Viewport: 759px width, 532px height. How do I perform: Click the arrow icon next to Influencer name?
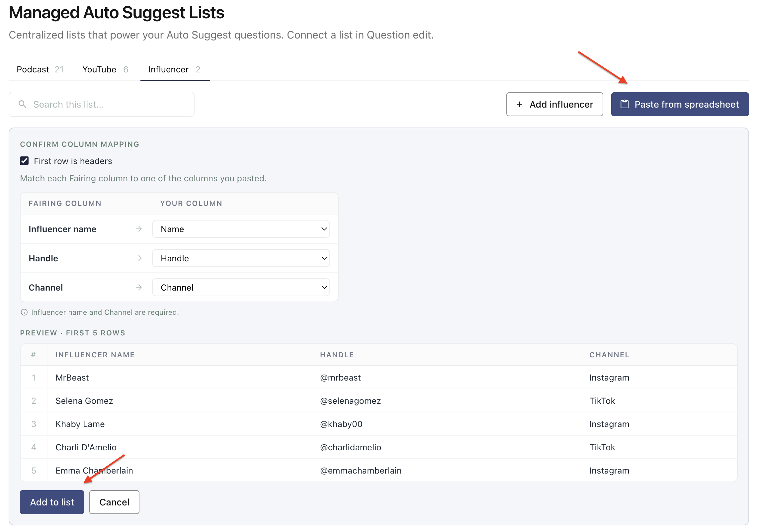point(139,229)
